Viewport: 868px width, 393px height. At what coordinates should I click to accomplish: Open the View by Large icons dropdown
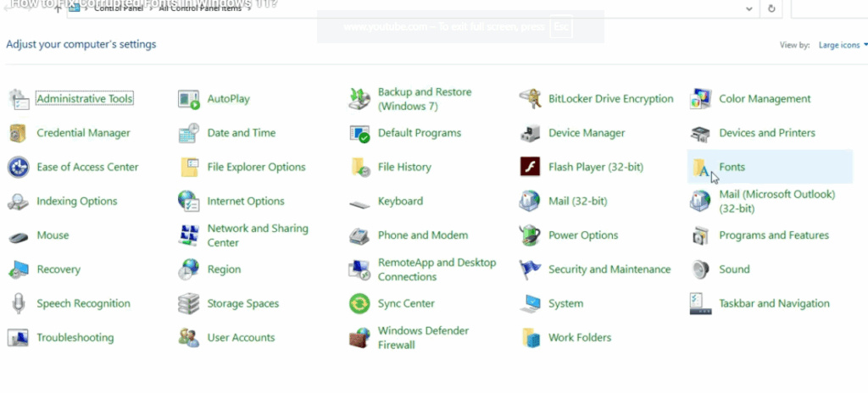(x=843, y=46)
